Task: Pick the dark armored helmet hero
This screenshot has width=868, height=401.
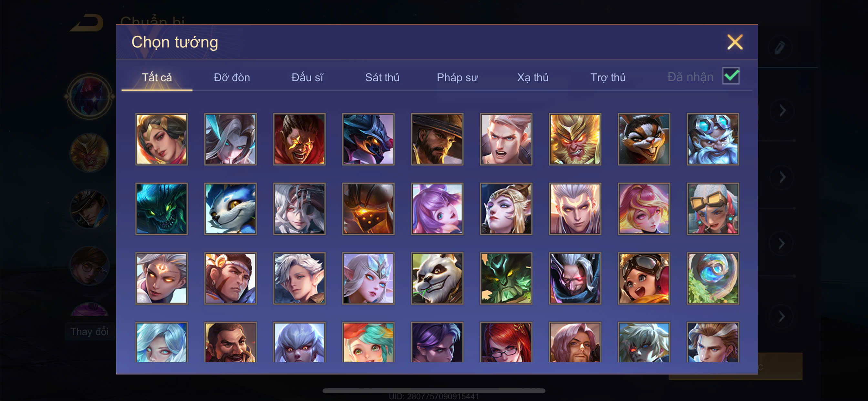Action: click(x=368, y=209)
